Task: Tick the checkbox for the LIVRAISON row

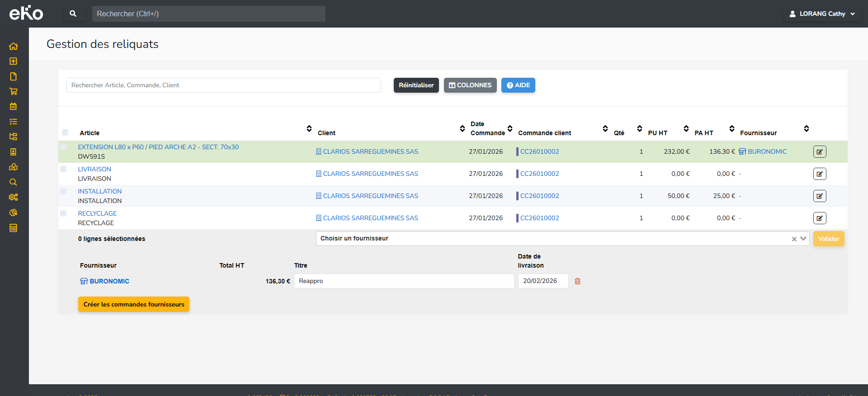Action: pyautogui.click(x=64, y=169)
